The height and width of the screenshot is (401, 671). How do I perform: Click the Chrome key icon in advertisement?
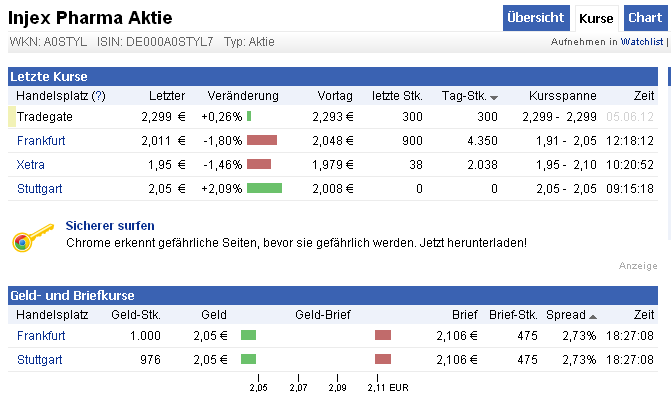click(31, 239)
